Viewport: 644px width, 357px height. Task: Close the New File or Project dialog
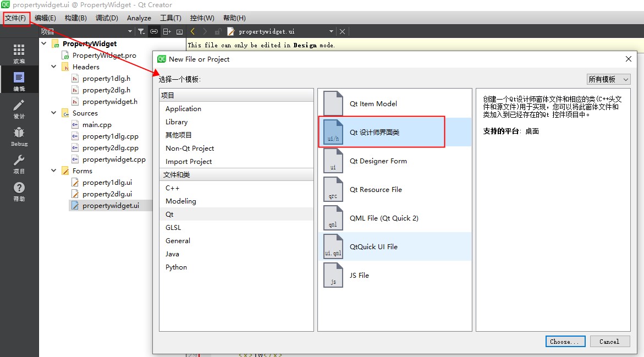(x=629, y=59)
